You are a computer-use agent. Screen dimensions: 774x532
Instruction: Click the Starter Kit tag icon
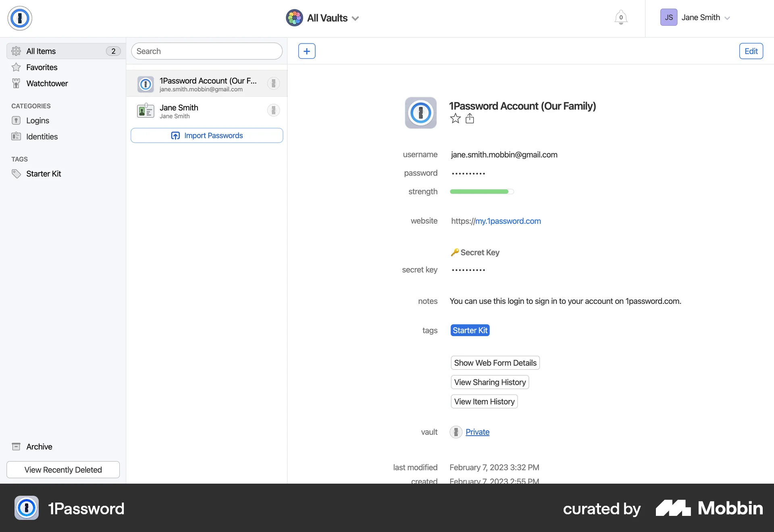(17, 173)
